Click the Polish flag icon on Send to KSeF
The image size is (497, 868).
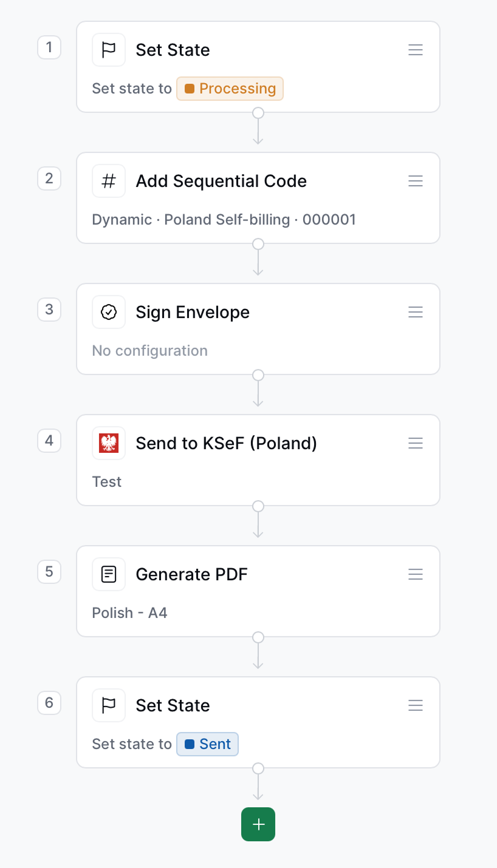[109, 442]
